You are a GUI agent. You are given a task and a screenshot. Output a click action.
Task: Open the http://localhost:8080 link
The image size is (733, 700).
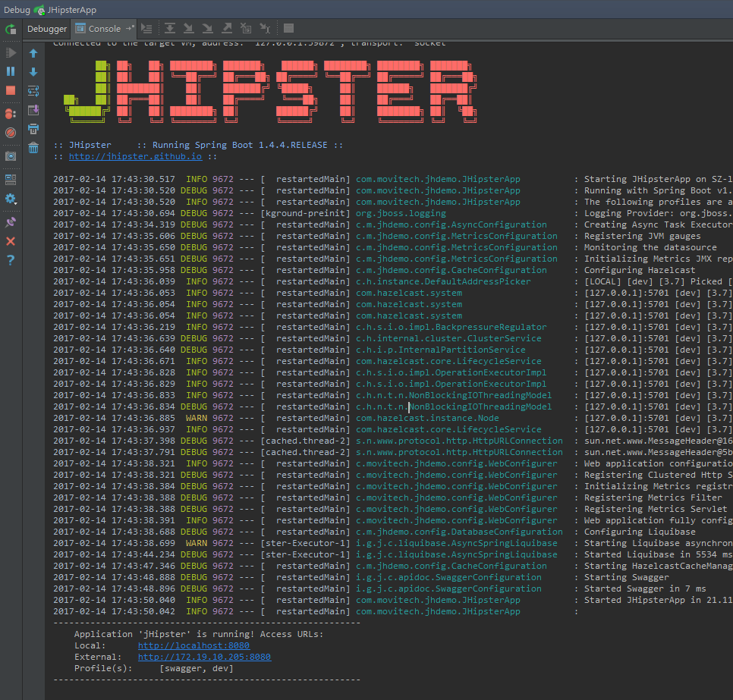tap(193, 645)
